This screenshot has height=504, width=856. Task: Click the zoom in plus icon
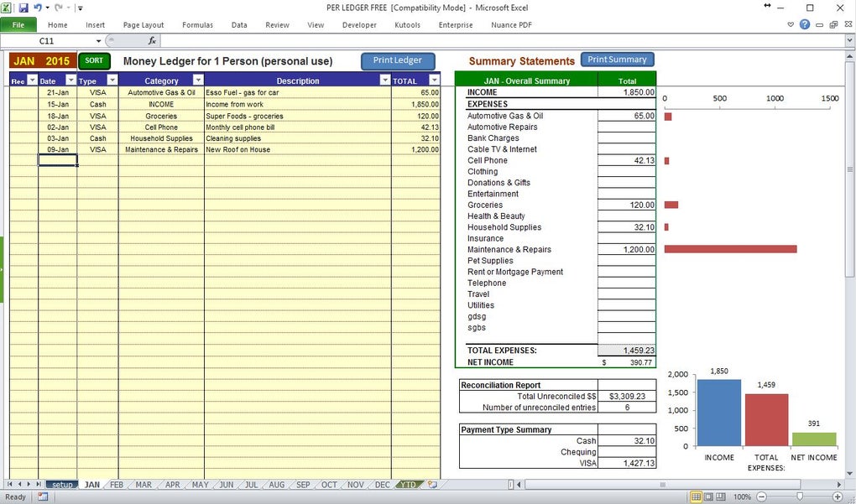click(x=838, y=497)
